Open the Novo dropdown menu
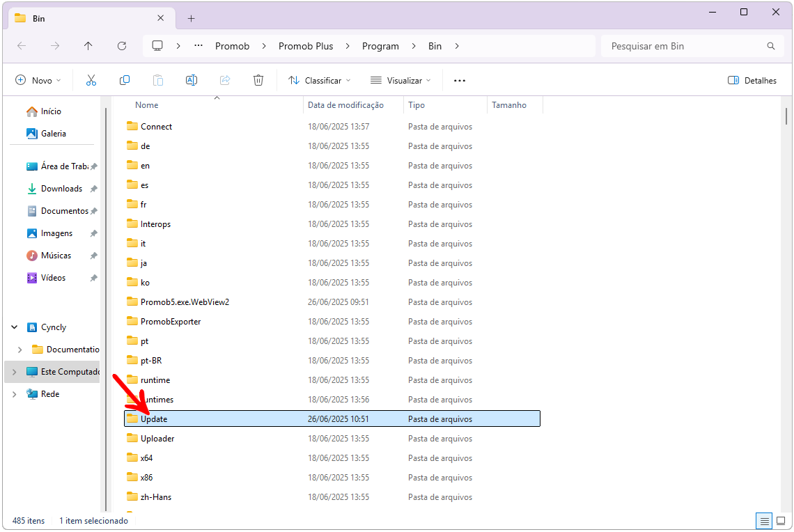The height and width of the screenshot is (532, 794). (38, 81)
